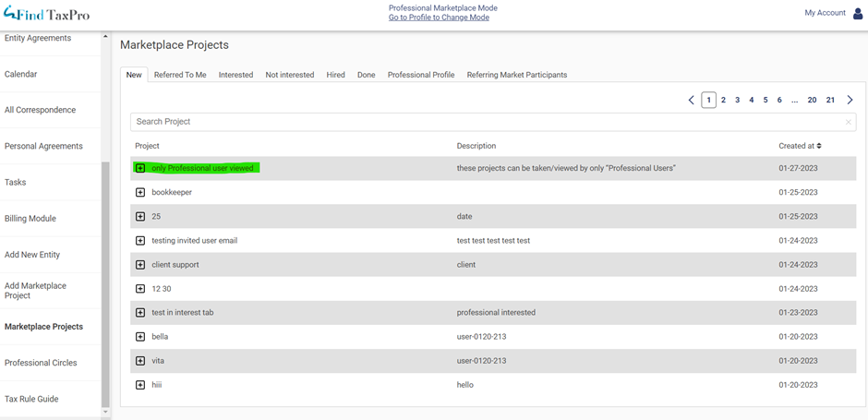Expand the client support project row

(x=140, y=265)
